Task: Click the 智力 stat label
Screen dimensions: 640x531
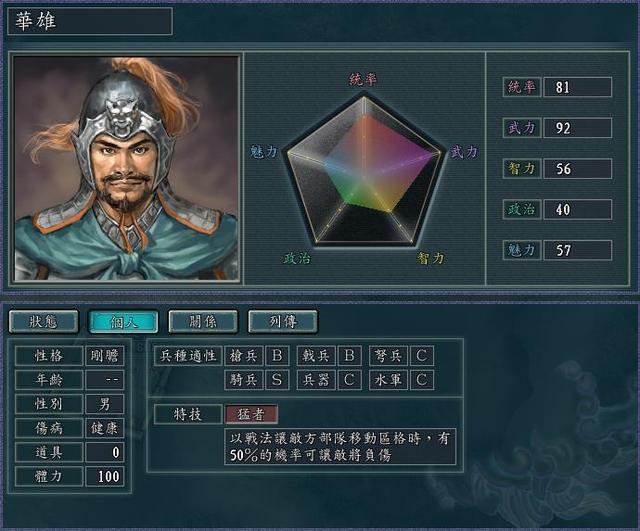Action: (x=522, y=169)
